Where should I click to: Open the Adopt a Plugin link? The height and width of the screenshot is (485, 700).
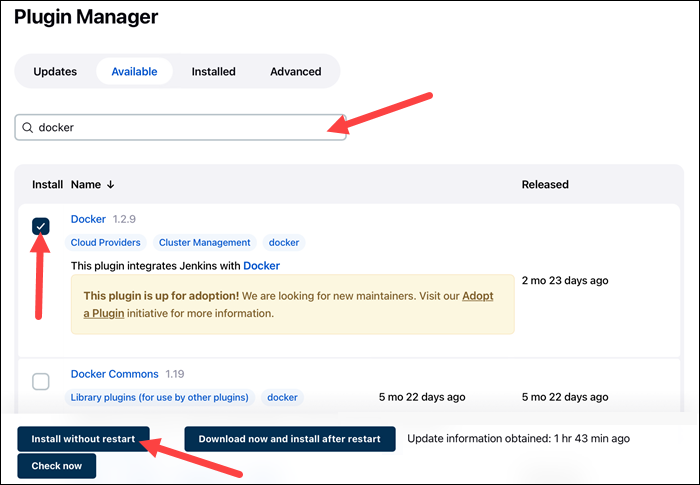[x=478, y=296]
